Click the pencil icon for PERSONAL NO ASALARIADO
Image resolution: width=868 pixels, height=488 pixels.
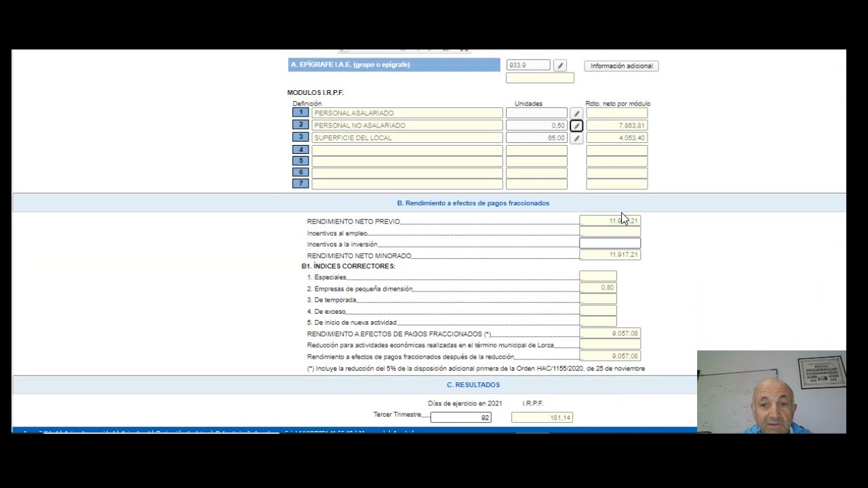click(x=576, y=126)
